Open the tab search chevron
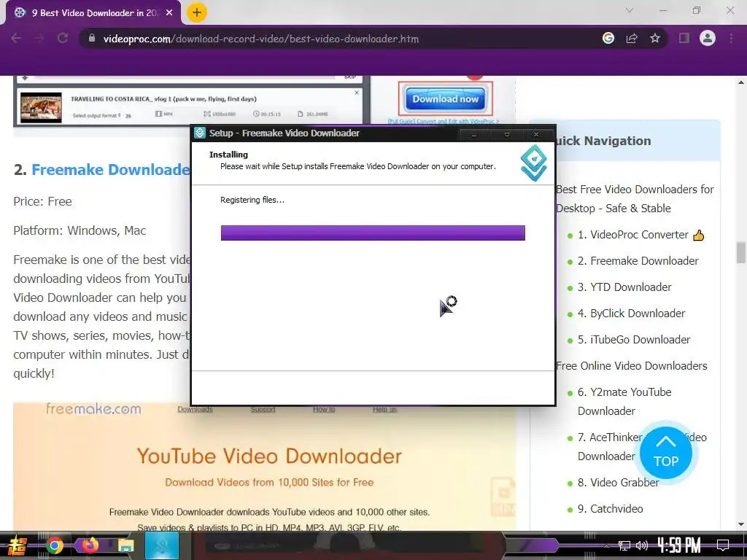 pos(630,10)
